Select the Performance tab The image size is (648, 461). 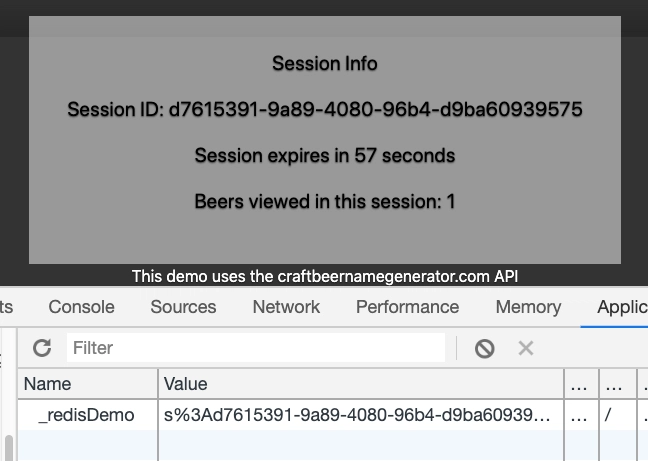[407, 307]
